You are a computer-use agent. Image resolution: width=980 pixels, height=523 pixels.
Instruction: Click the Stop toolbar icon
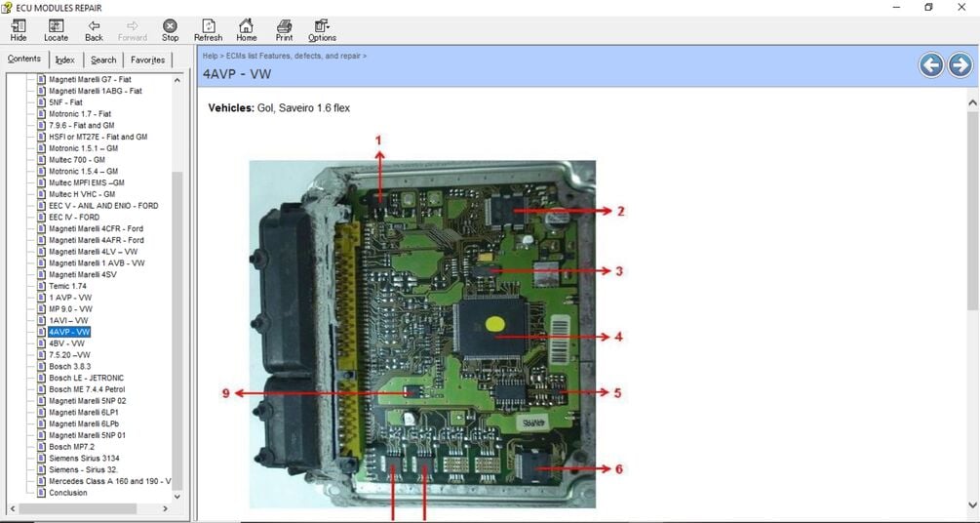click(x=170, y=25)
